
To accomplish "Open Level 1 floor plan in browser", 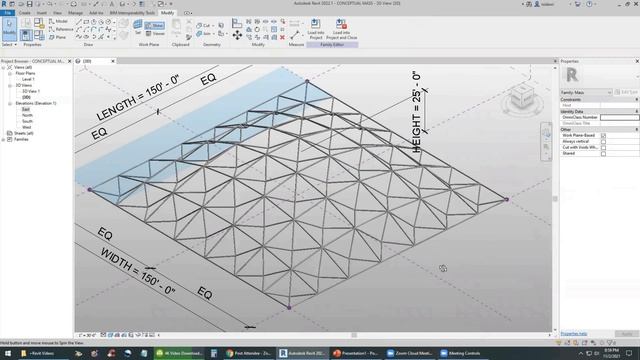I will coord(28,80).
